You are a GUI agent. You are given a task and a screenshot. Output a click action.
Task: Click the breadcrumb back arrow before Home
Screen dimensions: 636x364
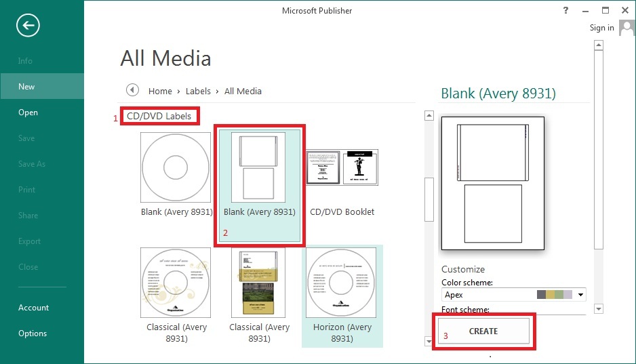132,90
